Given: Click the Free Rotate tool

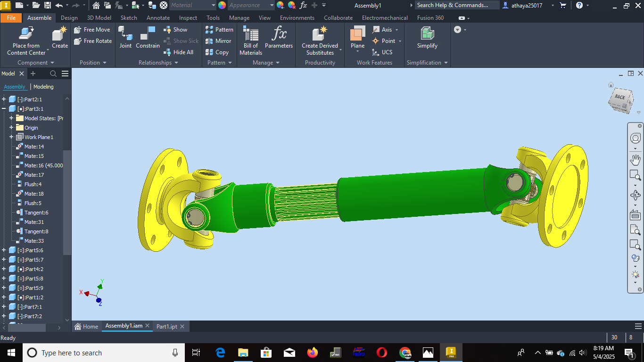Looking at the screenshot, I should [93, 41].
